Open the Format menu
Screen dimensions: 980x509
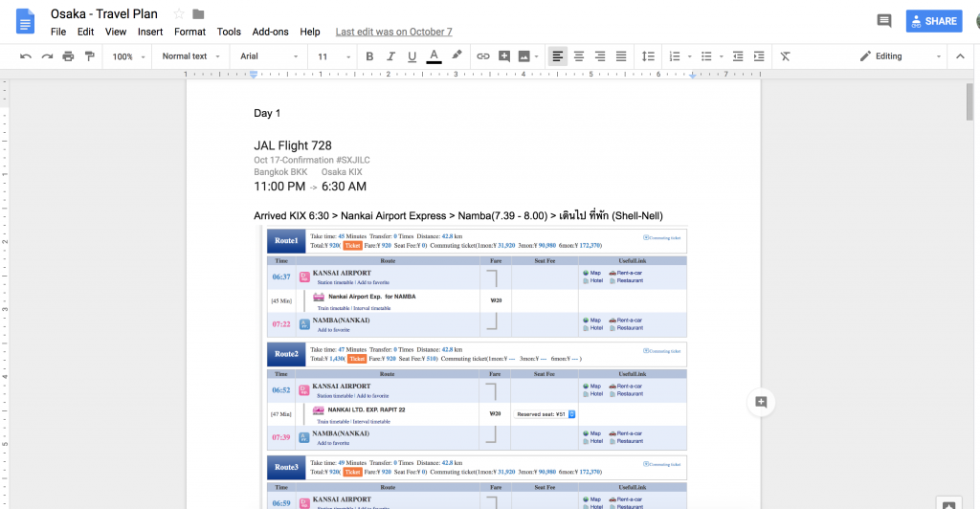tap(190, 32)
